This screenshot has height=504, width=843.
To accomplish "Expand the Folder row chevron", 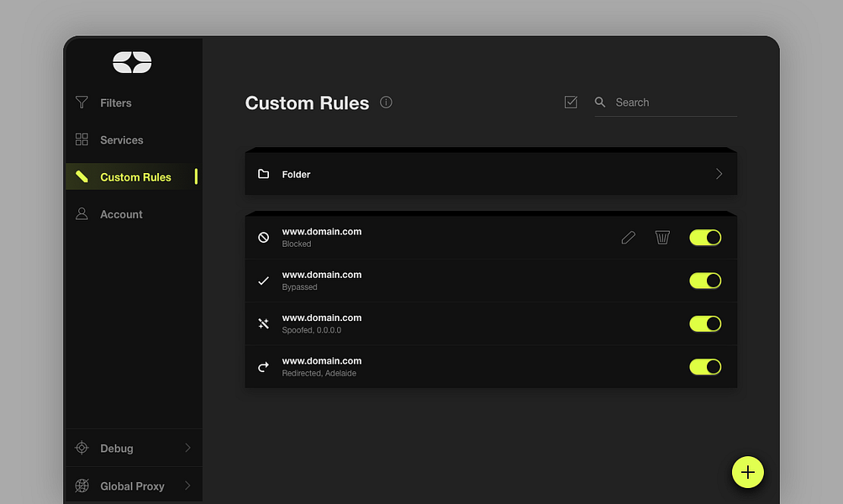I will coord(719,174).
